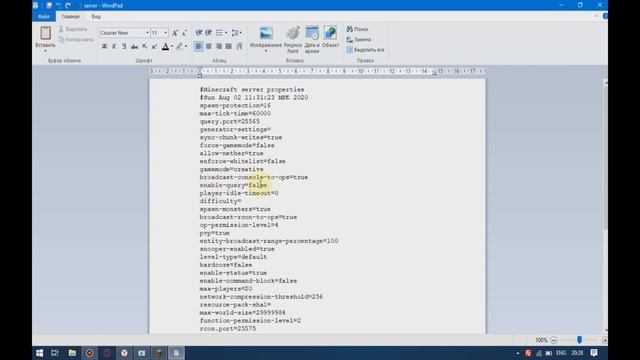Align text to the right
The image size is (640, 360).
click(219, 46)
